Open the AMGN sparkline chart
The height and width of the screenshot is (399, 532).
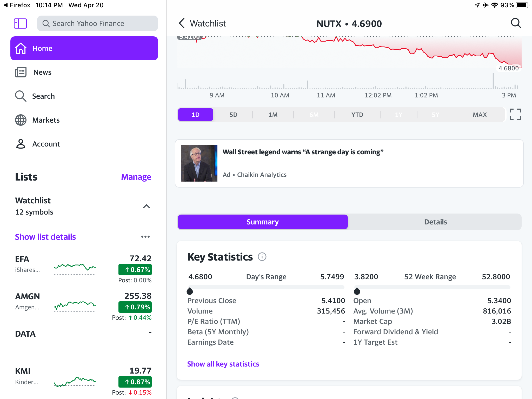pos(75,306)
